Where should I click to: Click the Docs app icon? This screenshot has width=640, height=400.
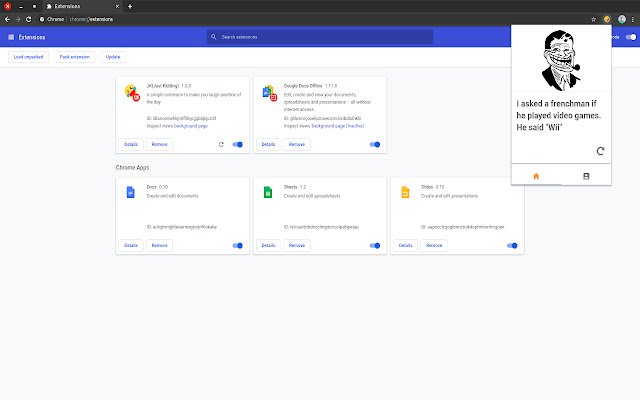click(x=131, y=192)
